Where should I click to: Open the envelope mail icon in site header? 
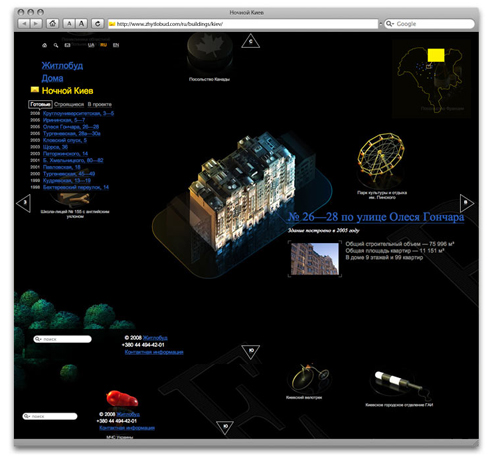pos(67,45)
